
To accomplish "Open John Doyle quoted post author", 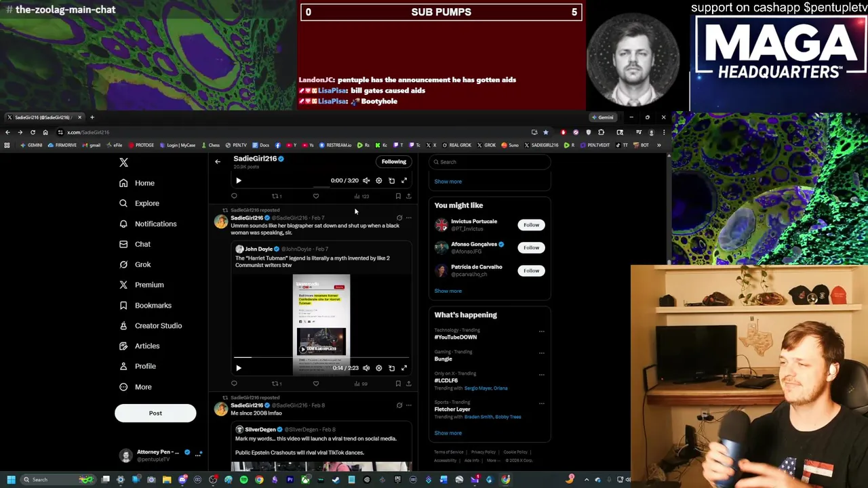I will point(258,249).
